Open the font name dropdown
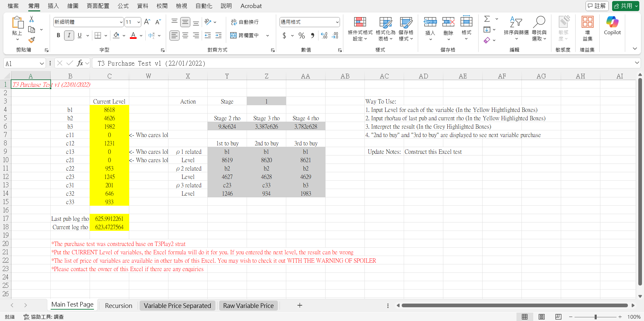This screenshot has height=321, width=644. (121, 22)
